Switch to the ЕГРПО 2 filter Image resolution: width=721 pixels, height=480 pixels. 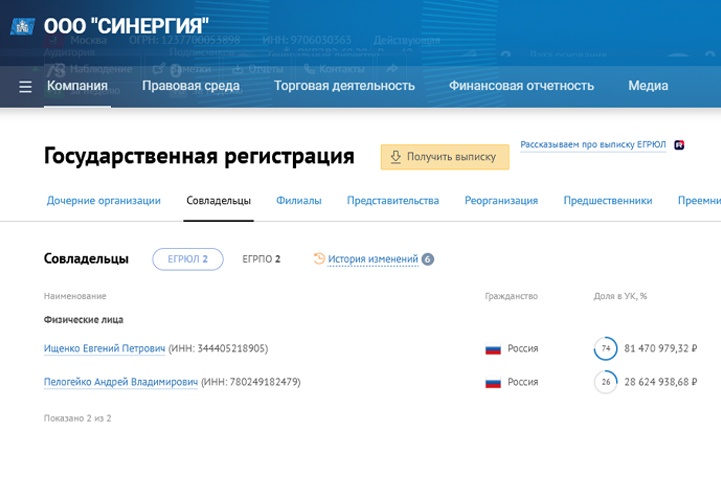tap(261, 259)
